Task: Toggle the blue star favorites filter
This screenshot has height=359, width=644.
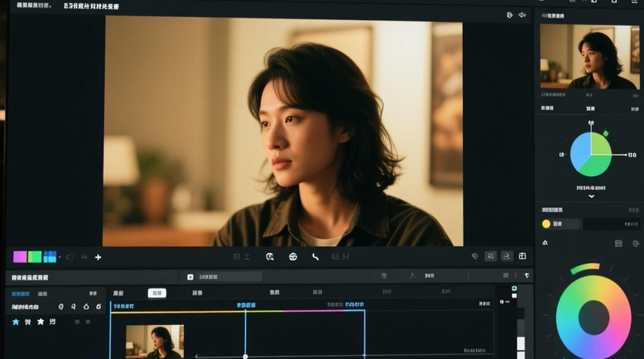Action: 15,322
